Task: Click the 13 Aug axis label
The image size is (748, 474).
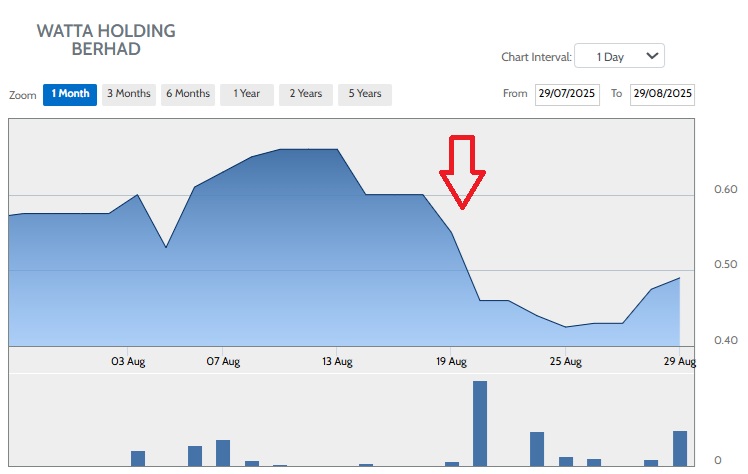Action: coord(337,361)
